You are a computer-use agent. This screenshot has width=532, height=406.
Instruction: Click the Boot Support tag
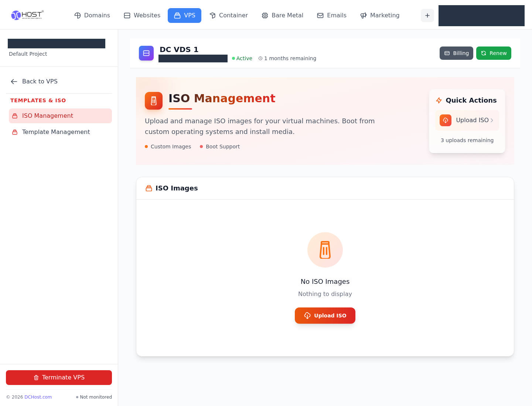[x=220, y=147]
